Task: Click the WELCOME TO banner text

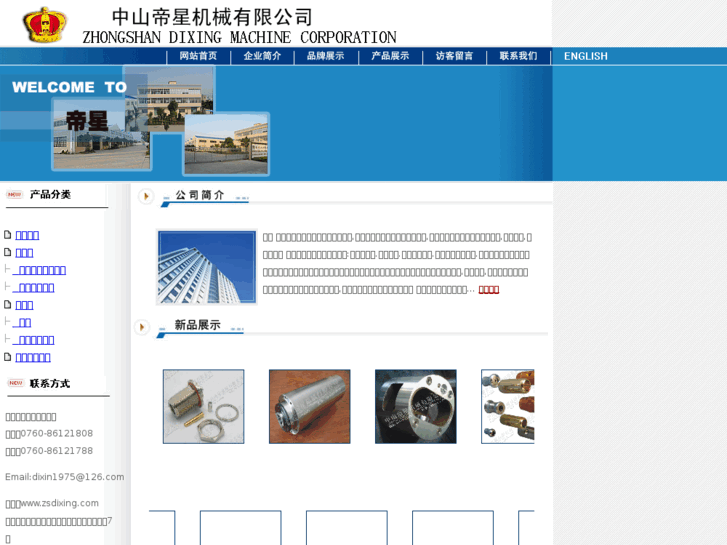Action: 70,87
